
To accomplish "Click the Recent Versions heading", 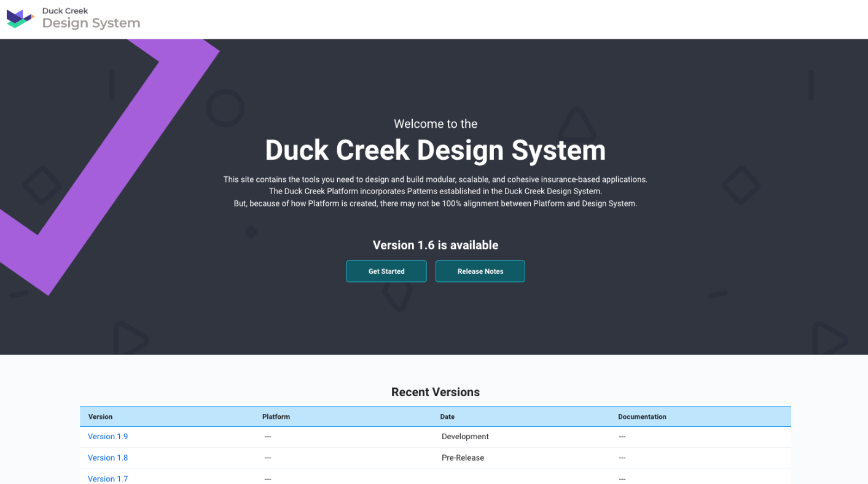I will [x=436, y=392].
